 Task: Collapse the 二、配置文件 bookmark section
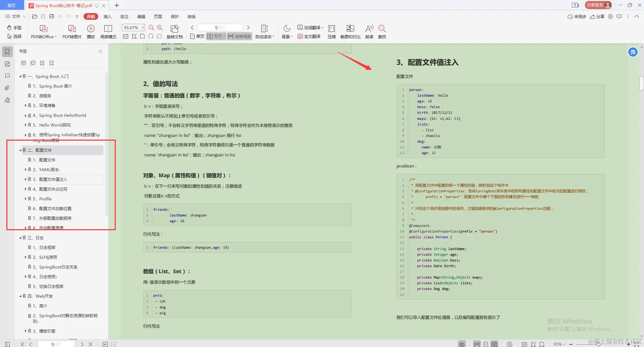click(20, 150)
